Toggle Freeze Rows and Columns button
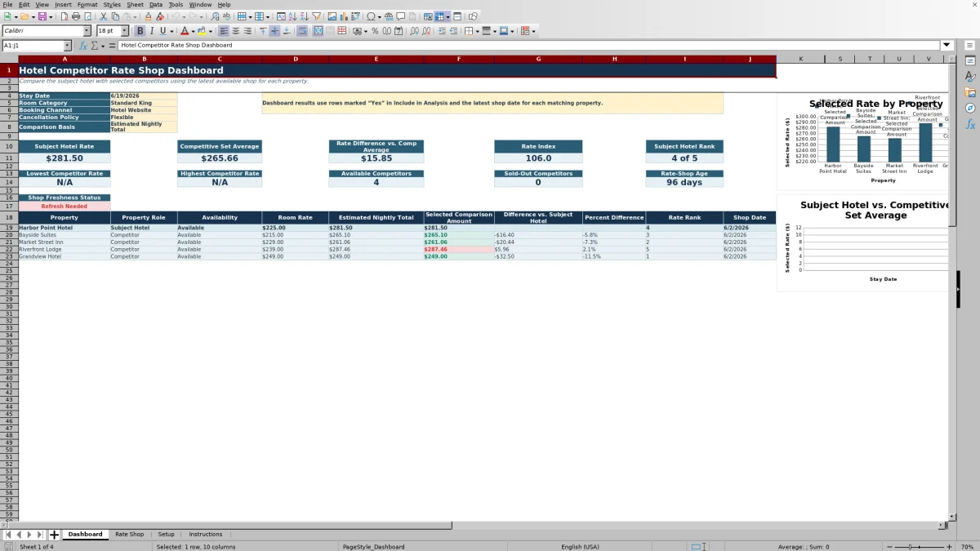 439,16
